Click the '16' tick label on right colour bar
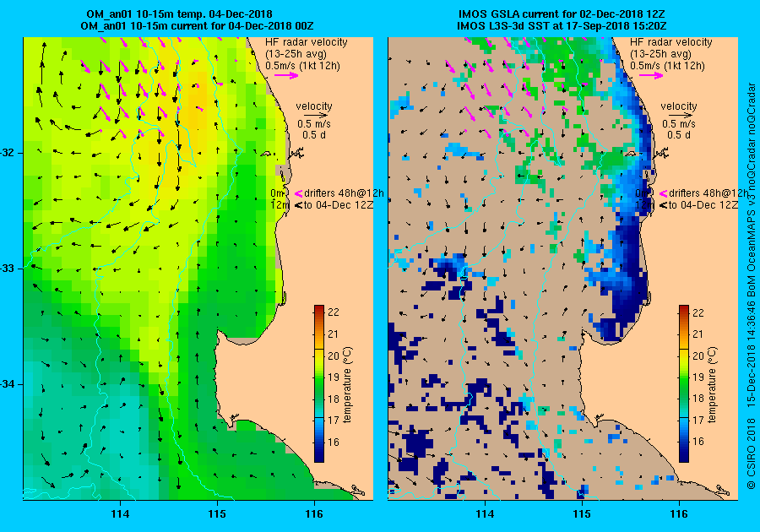 click(698, 442)
